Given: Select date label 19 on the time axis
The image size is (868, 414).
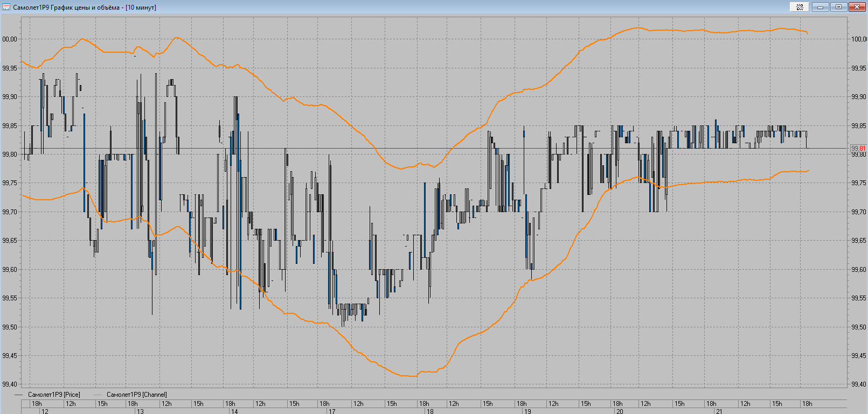Looking at the screenshot, I should pos(528,411).
